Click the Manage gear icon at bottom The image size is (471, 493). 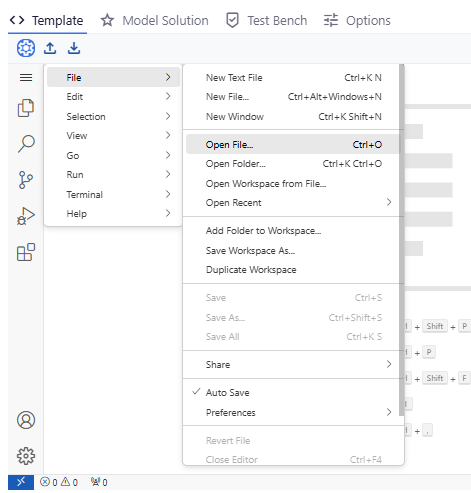tap(26, 456)
